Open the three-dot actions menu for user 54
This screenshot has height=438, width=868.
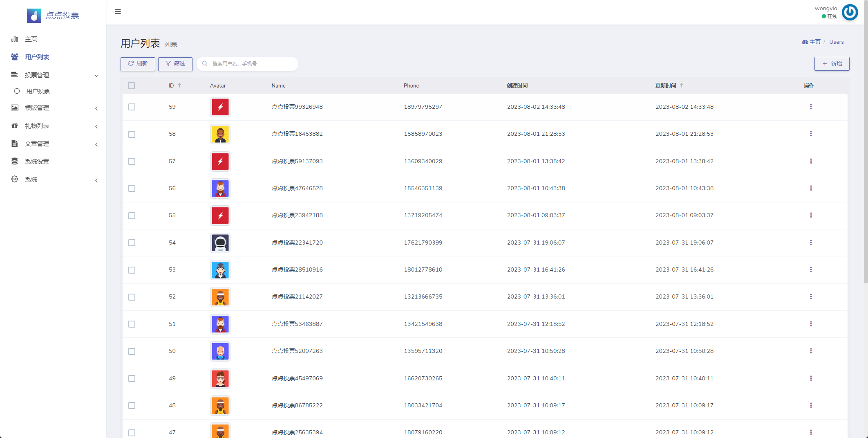pyautogui.click(x=811, y=243)
